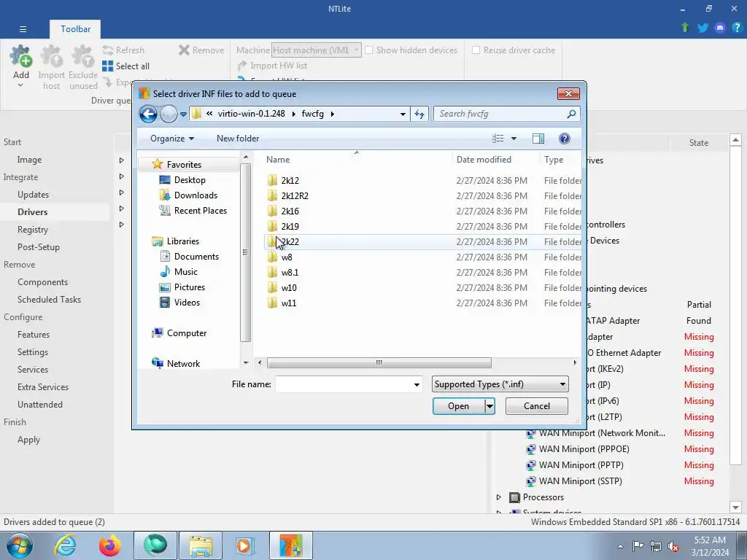Click the Add driver icon in toolbar
Screen dimensions: 747x560
coord(21,56)
